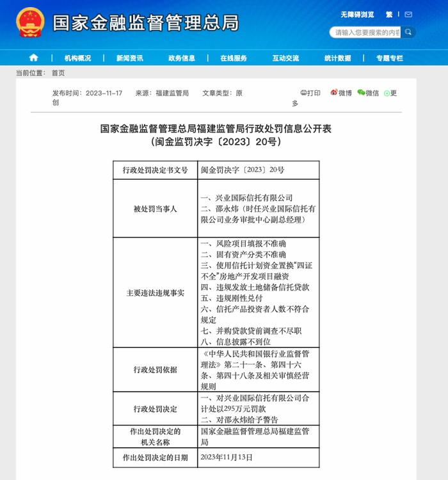Click the home icon in navigation bar
The image size is (448, 480).
click(33, 58)
